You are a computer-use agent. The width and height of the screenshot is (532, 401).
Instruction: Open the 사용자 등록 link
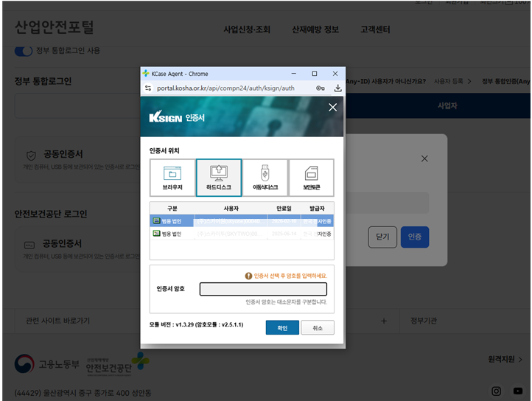point(452,81)
